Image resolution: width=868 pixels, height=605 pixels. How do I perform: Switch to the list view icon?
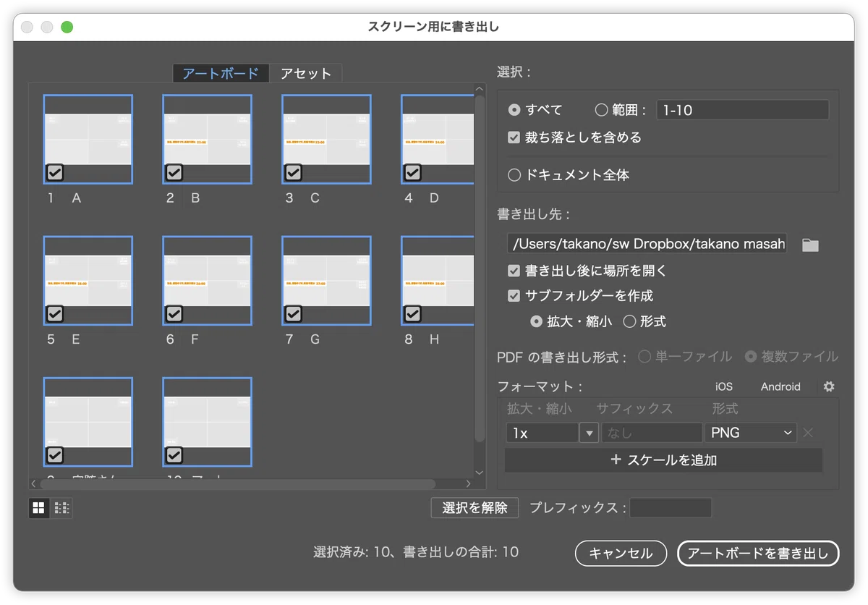[61, 508]
